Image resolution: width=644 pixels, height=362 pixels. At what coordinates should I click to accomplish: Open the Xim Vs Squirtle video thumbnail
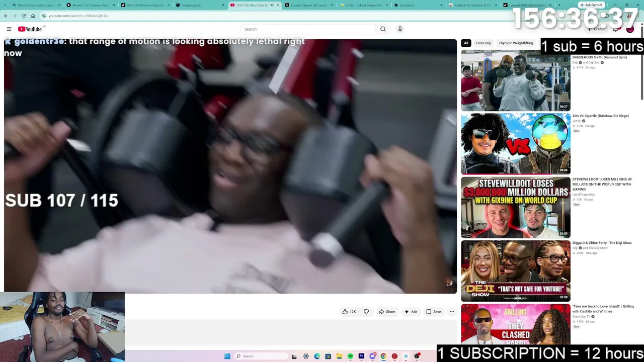pyautogui.click(x=516, y=144)
